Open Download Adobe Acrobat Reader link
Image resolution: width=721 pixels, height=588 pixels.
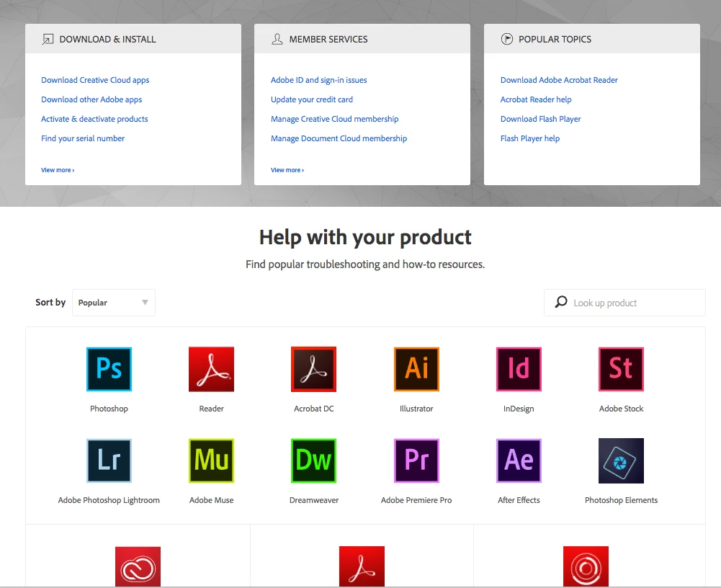(559, 80)
